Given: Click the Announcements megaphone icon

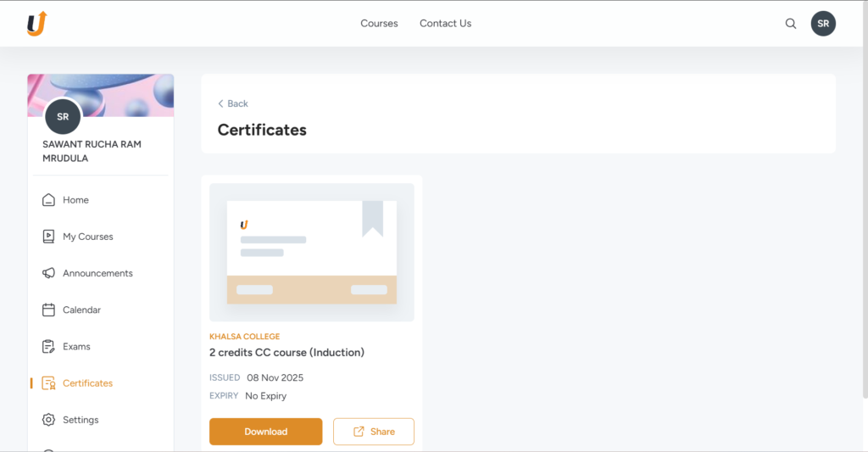Looking at the screenshot, I should [x=48, y=273].
